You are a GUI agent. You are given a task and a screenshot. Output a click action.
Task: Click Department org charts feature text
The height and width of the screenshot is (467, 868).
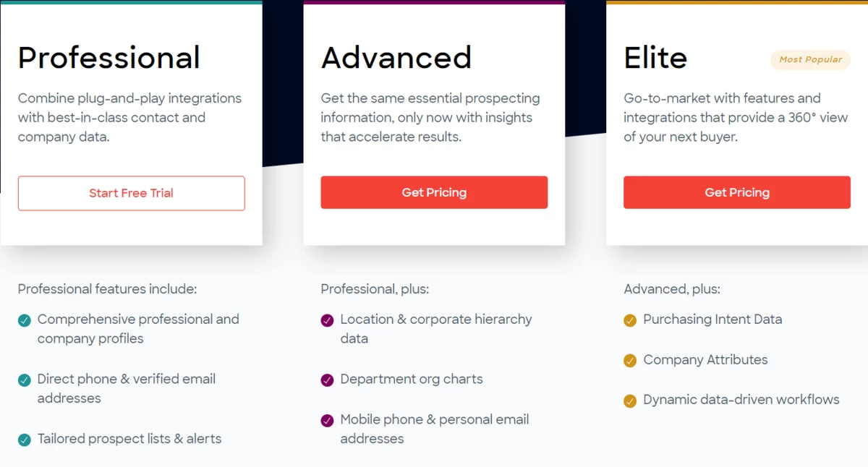[x=412, y=379]
